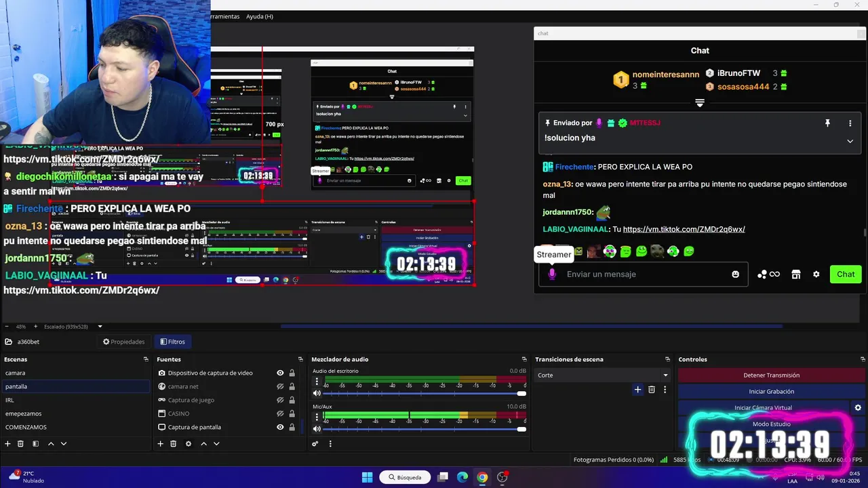Open source Filtros button
Viewport: 868px width, 488px height.
(x=172, y=342)
